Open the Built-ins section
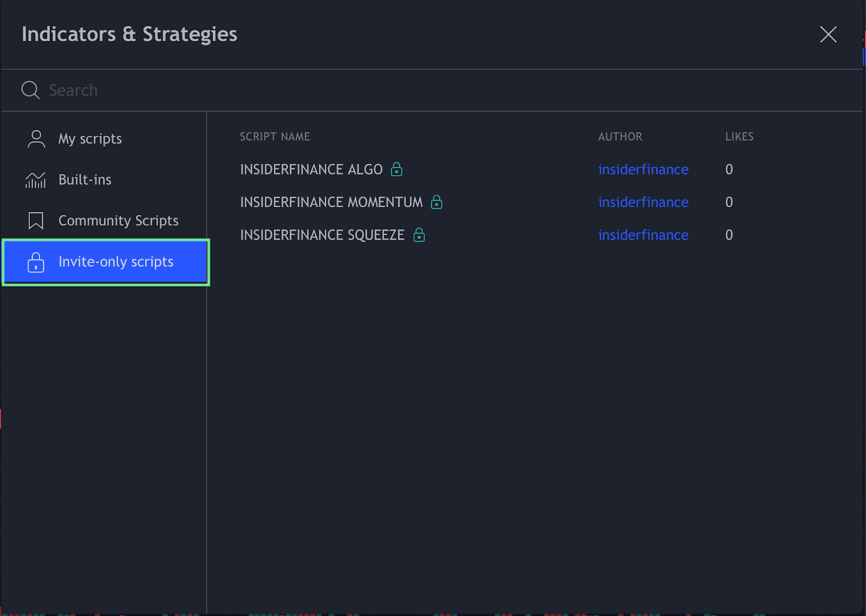The width and height of the screenshot is (866, 616). pos(104,180)
